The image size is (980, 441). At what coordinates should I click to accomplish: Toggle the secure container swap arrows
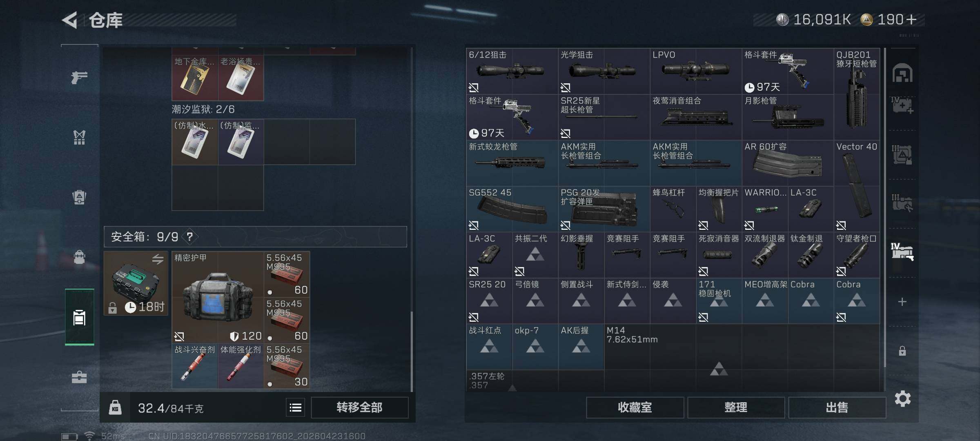158,259
